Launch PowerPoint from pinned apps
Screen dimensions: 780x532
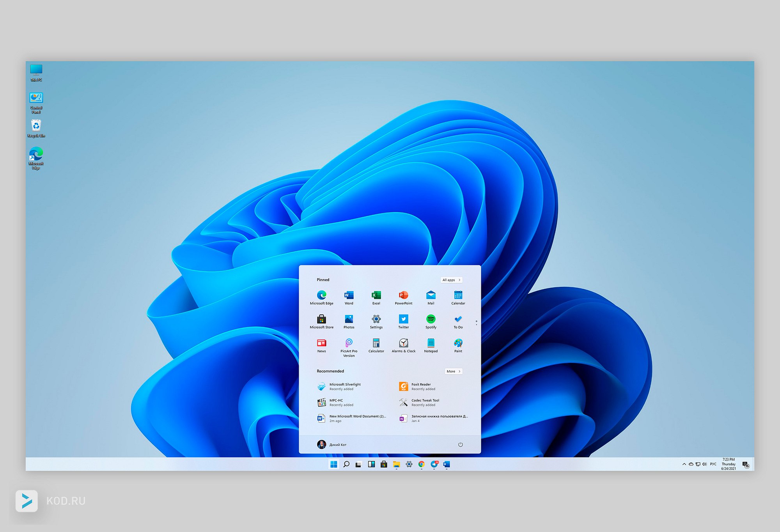click(403, 298)
